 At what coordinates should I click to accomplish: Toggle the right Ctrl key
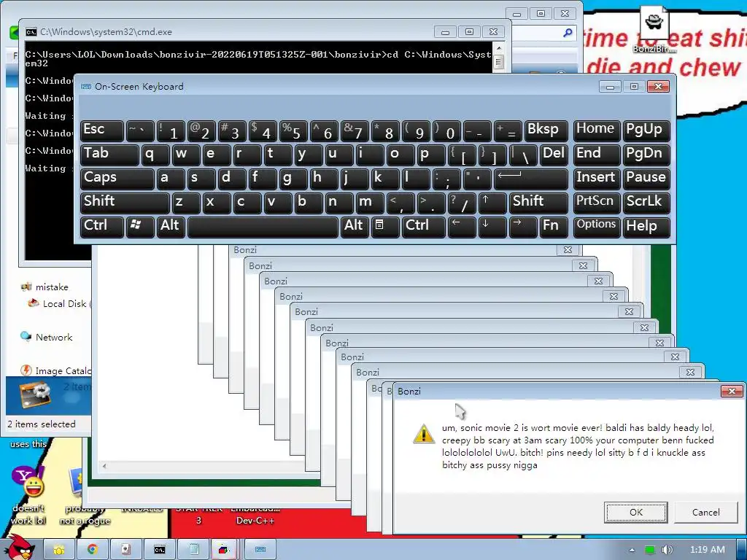click(424, 226)
